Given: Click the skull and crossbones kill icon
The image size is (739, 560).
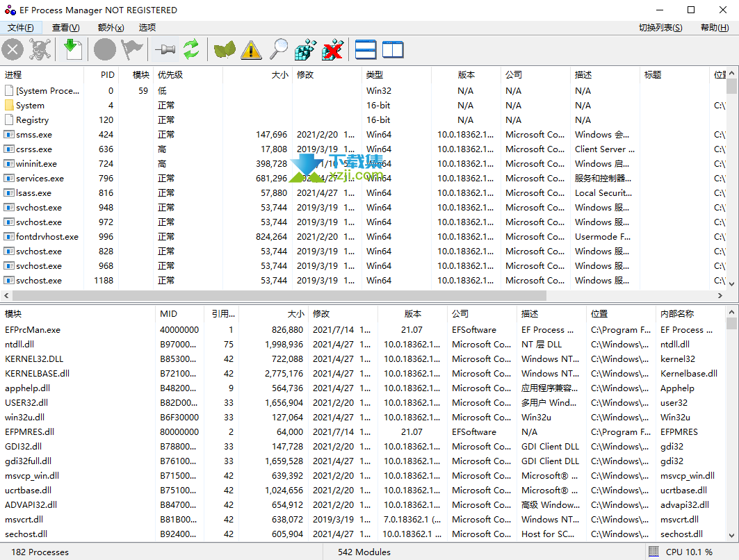Looking at the screenshot, I should pos(40,49).
